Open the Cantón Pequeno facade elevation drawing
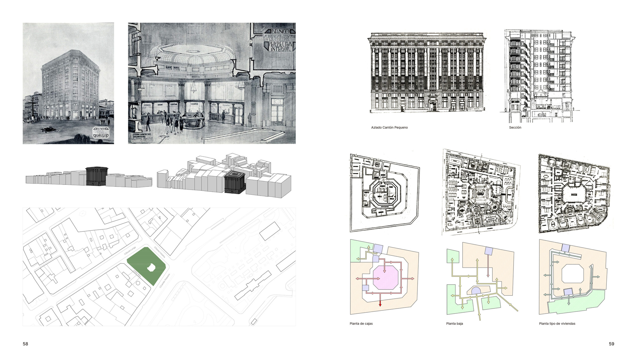Image resolution: width=637 pixels, height=364 pixels. coord(427,72)
